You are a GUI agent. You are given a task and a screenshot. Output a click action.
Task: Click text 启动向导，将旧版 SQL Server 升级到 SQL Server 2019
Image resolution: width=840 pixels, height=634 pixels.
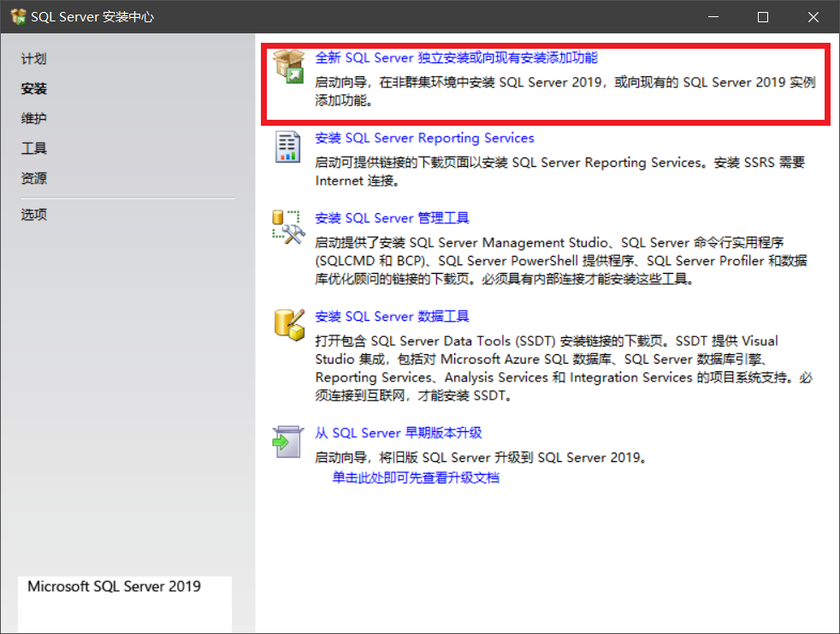click(481, 458)
